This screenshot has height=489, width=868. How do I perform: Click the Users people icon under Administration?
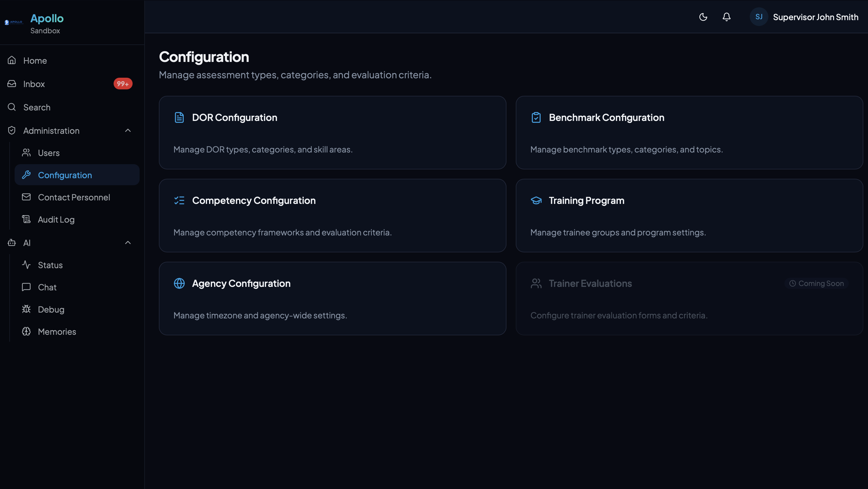[x=27, y=153]
